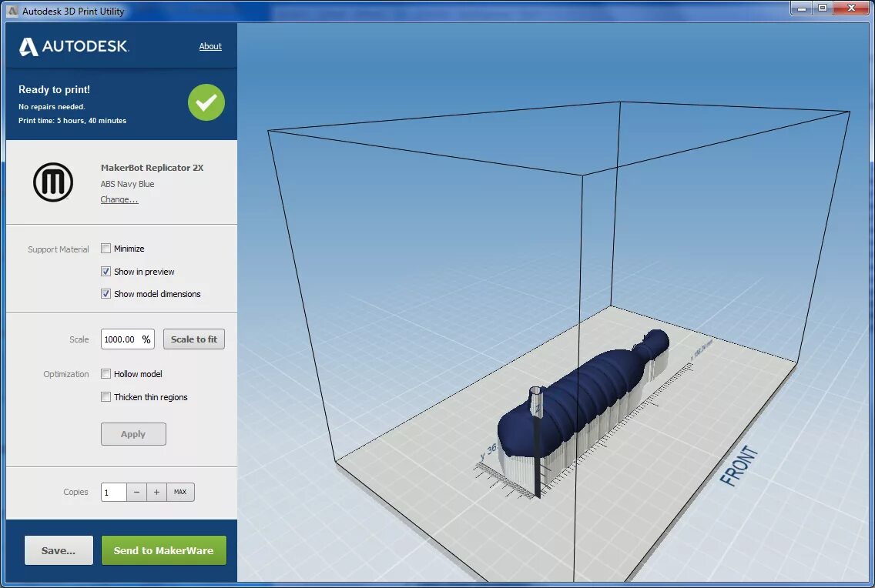Viewport: 875px width, 588px height.
Task: Close the 3D Print Utility window
Action: (x=852, y=8)
